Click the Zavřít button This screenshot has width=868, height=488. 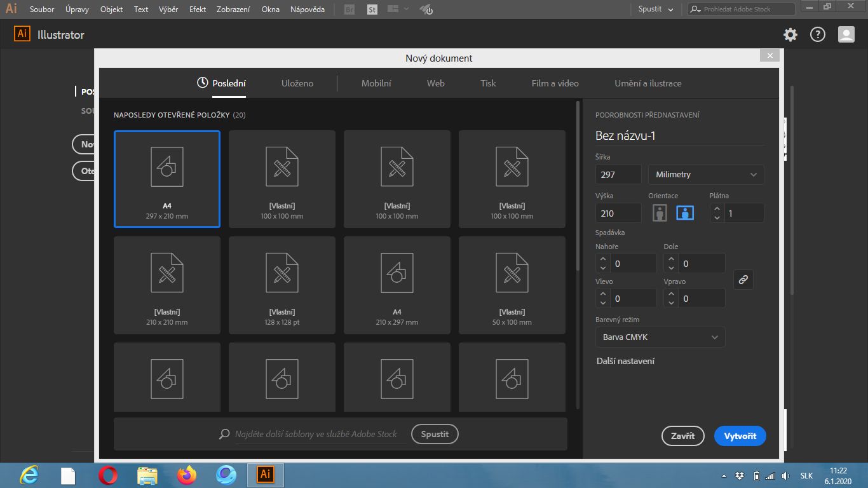(682, 436)
